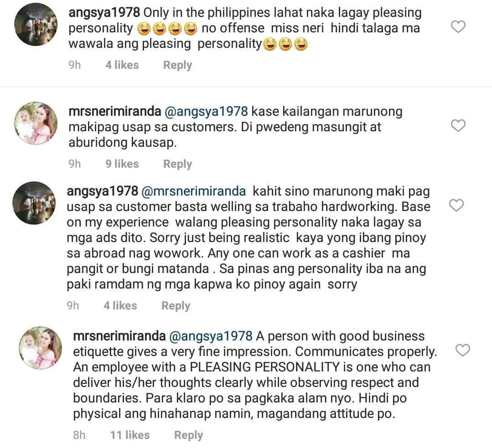
Task: Reply to mrsnerimiranda's 9h comment with 9 likes
Action: click(x=177, y=164)
